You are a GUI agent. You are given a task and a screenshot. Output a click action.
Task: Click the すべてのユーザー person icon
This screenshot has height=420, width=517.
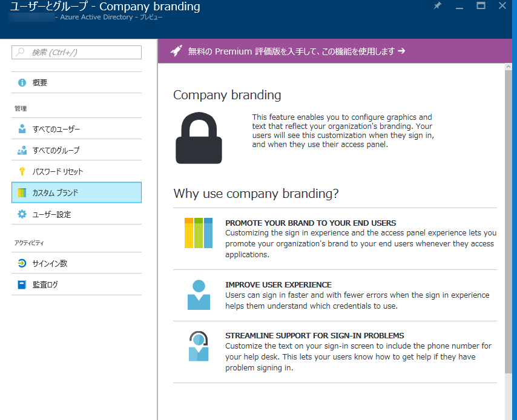coord(22,129)
